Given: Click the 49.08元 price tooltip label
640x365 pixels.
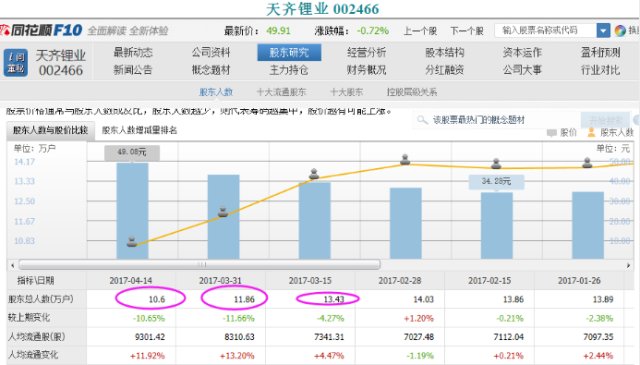Looking at the screenshot, I should tap(132, 152).
